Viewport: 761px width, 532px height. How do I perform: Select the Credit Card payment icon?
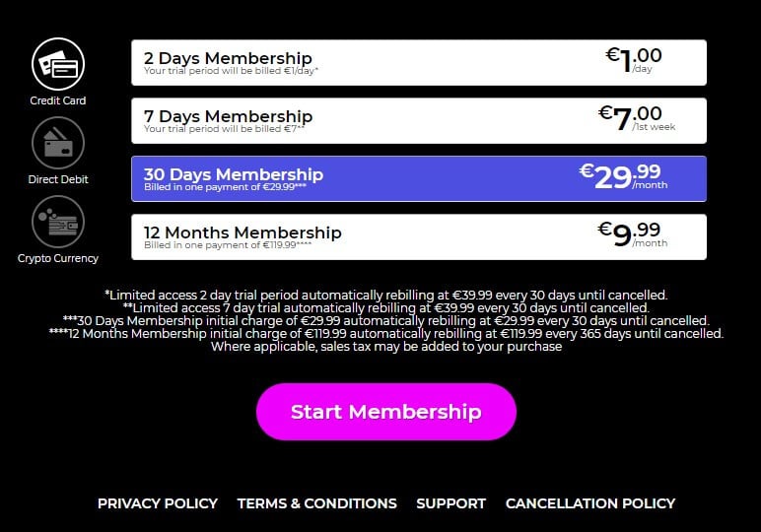pos(58,64)
